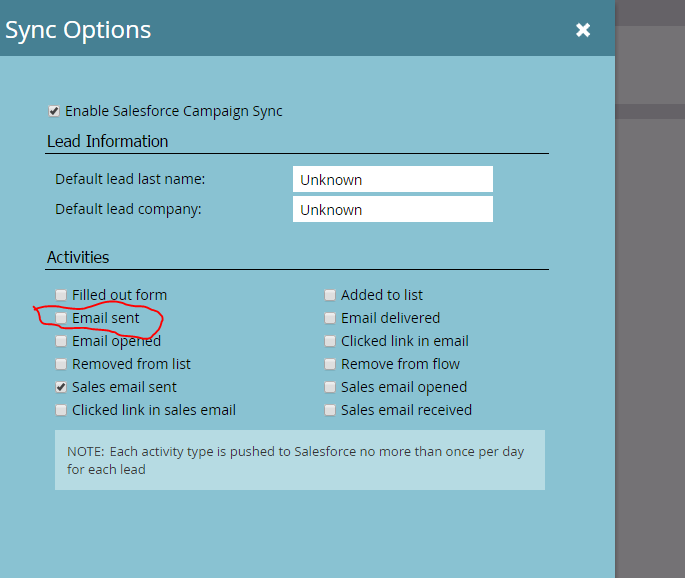
Task: Tick the Email opened checkbox
Action: click(61, 341)
